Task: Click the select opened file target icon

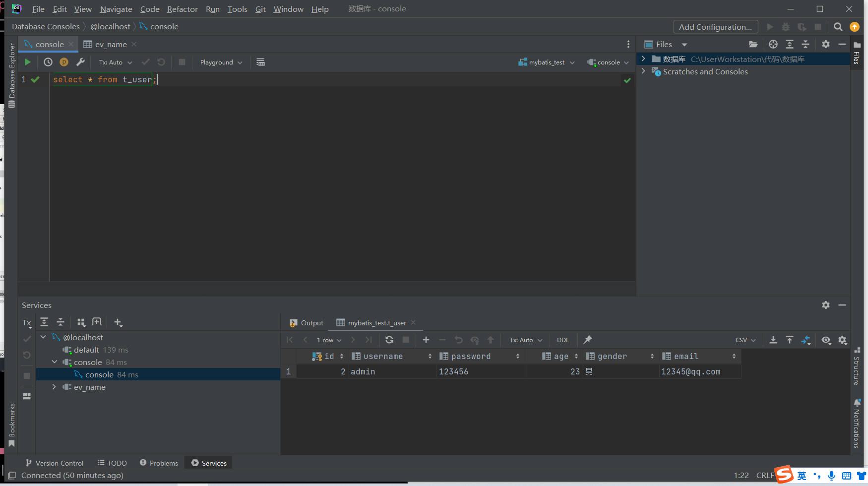Action: [773, 44]
